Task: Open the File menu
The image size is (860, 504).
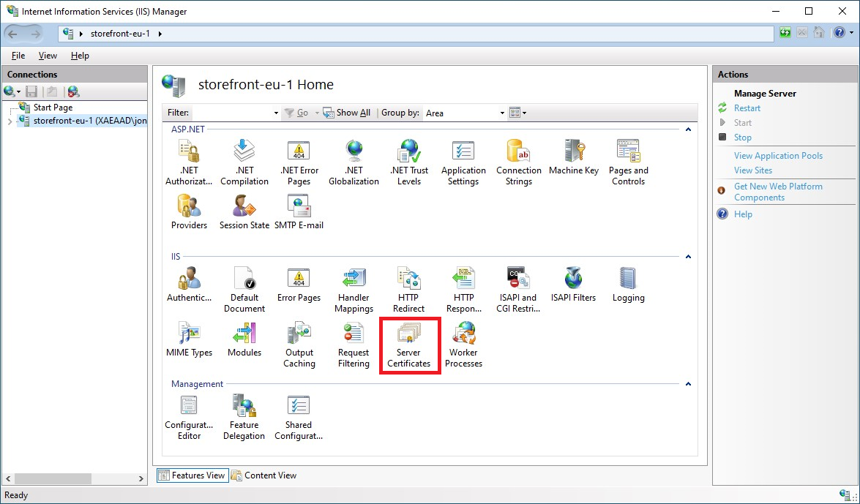Action: (18, 56)
